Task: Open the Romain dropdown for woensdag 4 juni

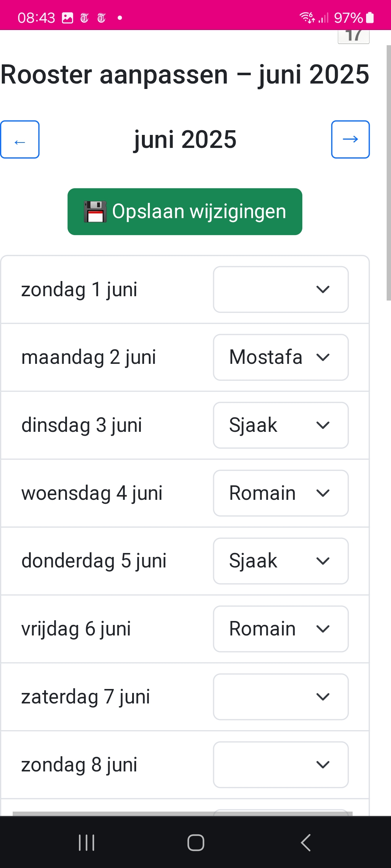Action: pos(281,493)
